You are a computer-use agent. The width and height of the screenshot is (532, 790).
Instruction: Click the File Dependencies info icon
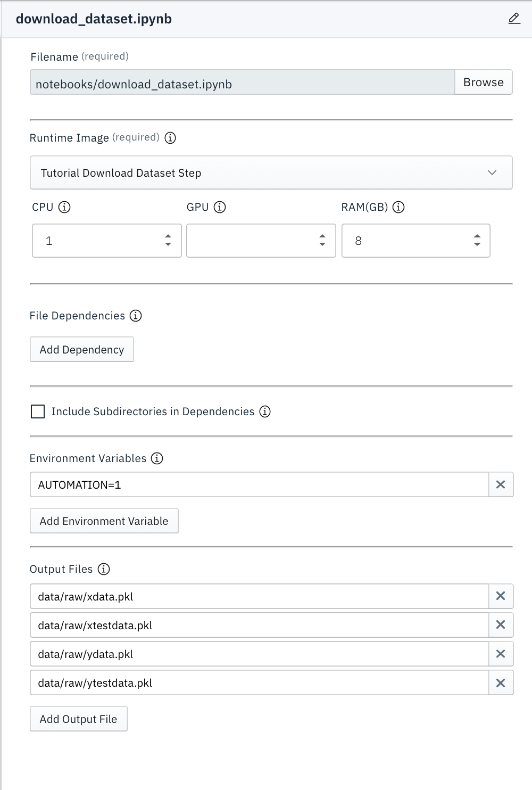coord(136,316)
